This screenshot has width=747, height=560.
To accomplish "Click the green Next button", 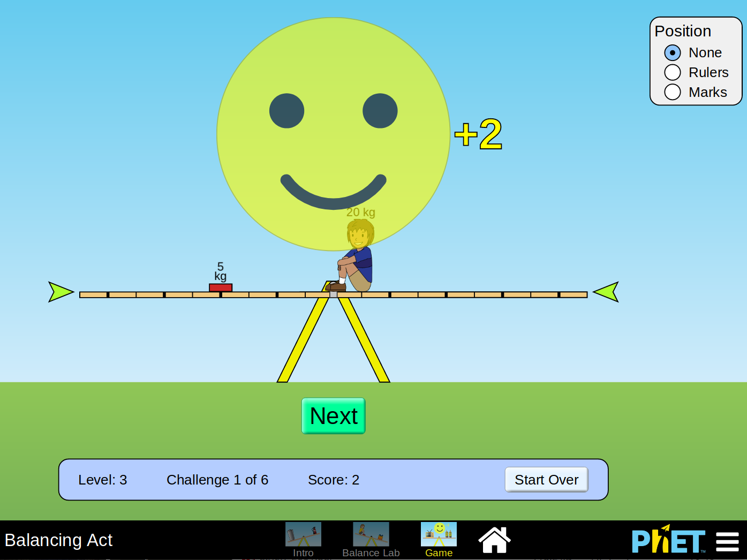I will pyautogui.click(x=333, y=416).
